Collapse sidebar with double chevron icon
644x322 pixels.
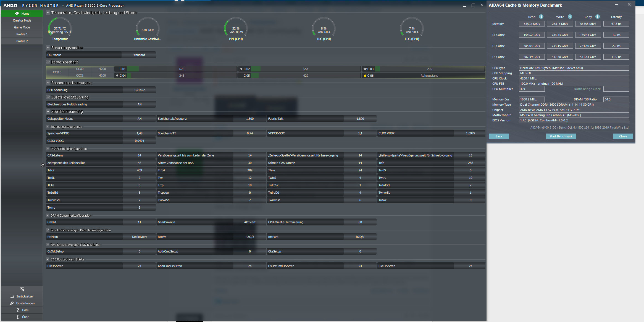point(43,165)
